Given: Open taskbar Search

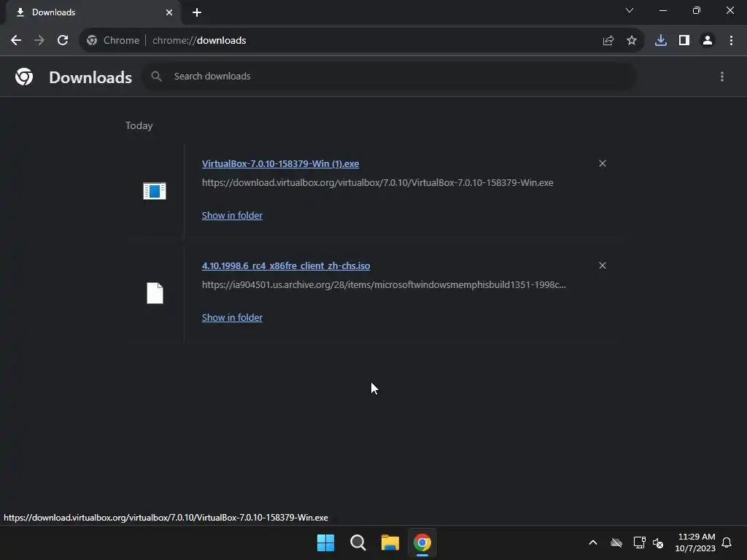Looking at the screenshot, I should (x=357, y=542).
